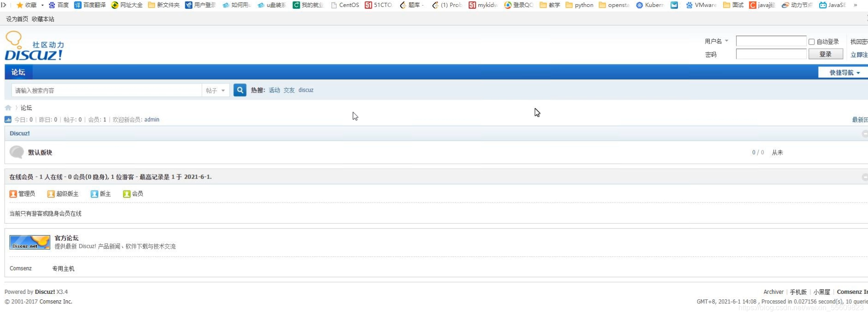Open the JavaSE bookmark icon
The width and height of the screenshot is (868, 316).
click(823, 5)
